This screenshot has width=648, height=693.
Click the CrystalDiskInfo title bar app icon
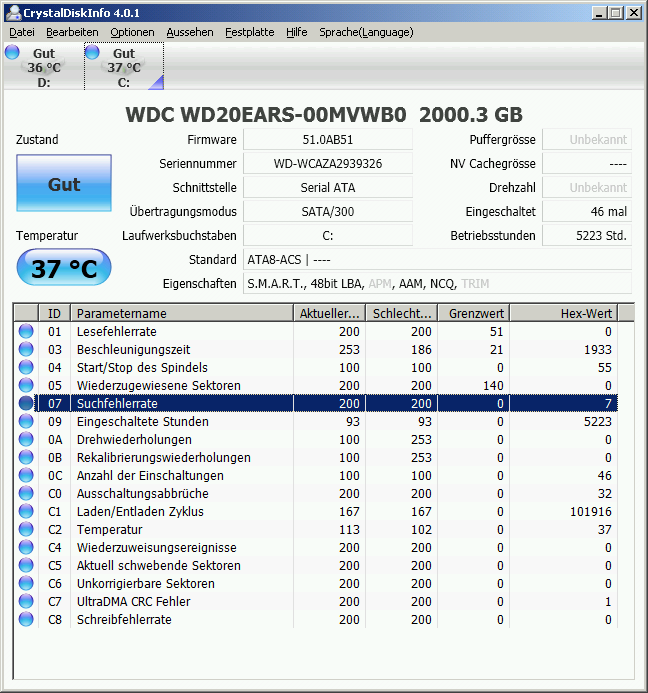pos(13,12)
